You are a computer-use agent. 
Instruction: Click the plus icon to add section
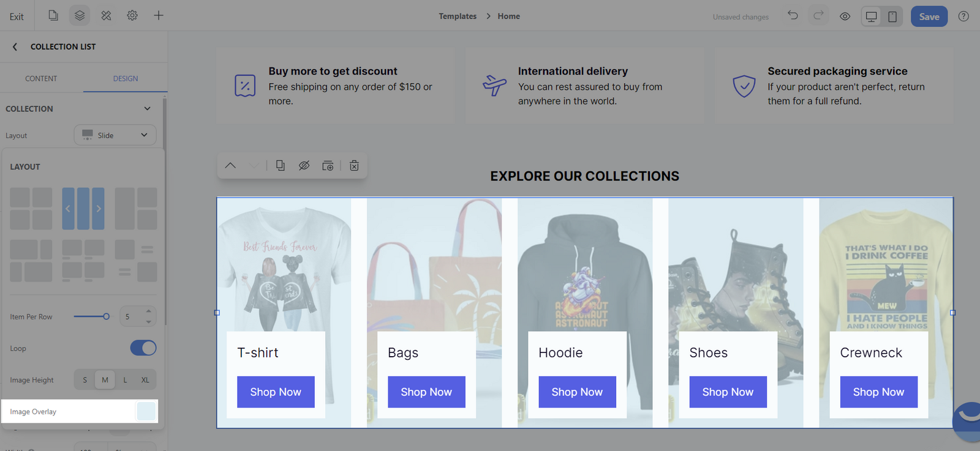159,16
